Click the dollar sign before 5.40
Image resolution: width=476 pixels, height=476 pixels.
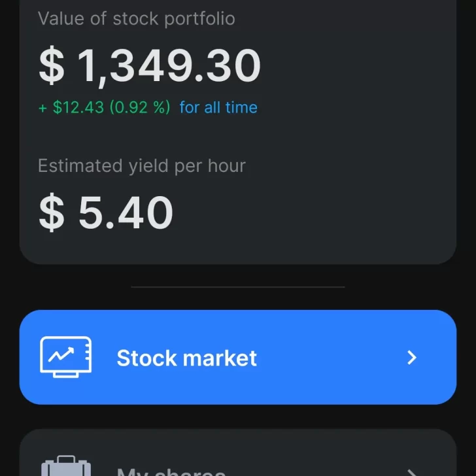[x=52, y=214]
